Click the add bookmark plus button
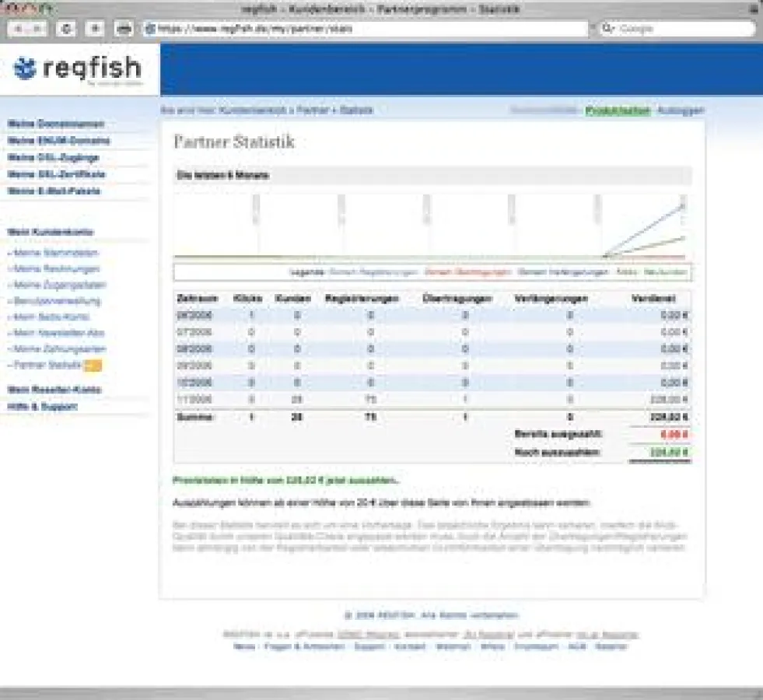The height and width of the screenshot is (700, 763). [x=94, y=29]
